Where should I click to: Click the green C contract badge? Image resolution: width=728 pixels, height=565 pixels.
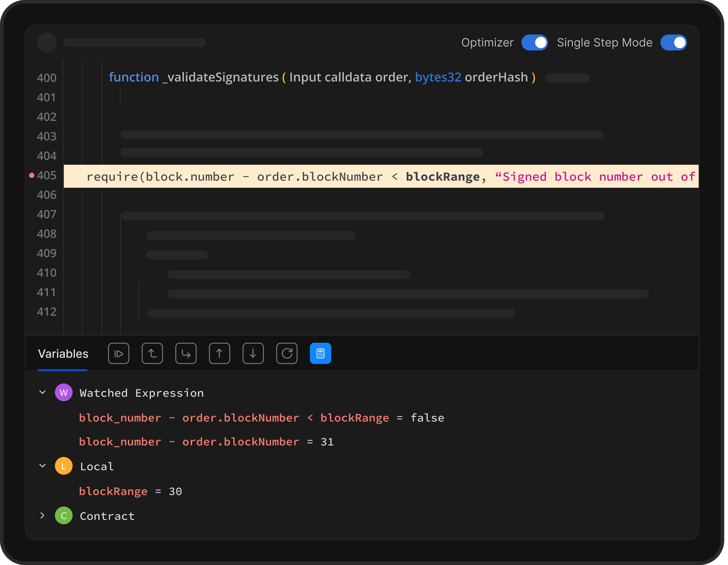[64, 516]
